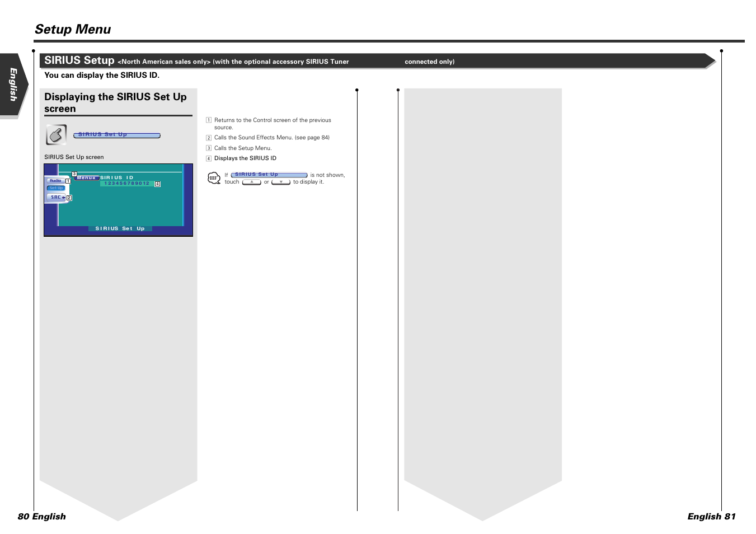Tap the up-arrow button in the note
This screenshot has height=534, width=756.
tap(252, 182)
